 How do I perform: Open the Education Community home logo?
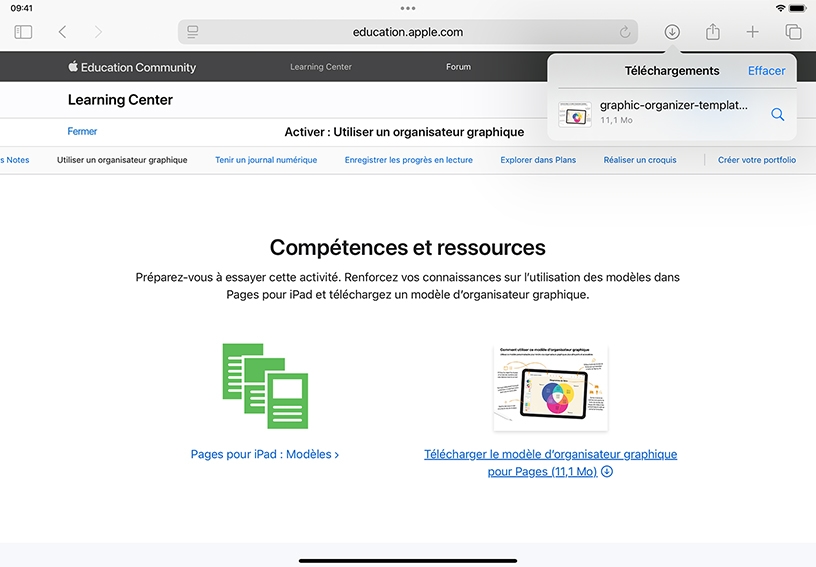132,67
